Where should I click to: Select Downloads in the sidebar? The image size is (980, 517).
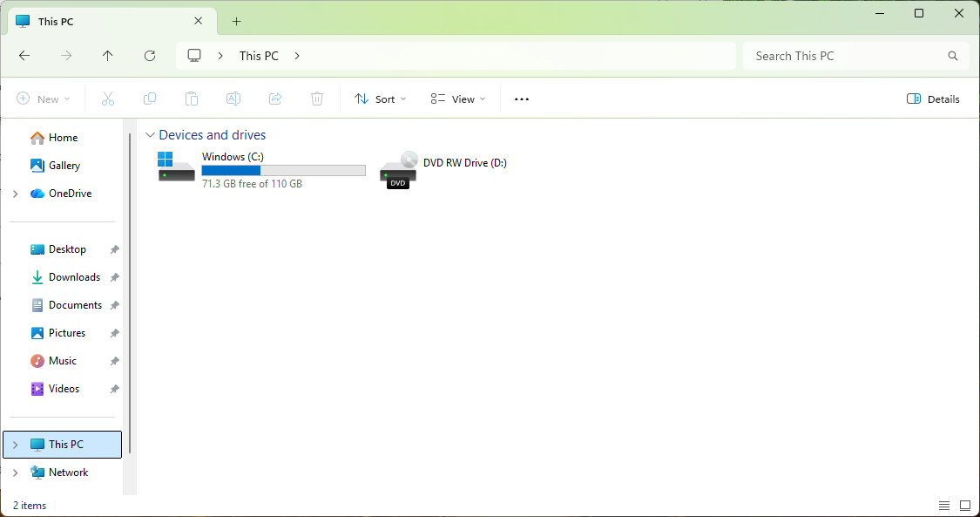tap(74, 277)
